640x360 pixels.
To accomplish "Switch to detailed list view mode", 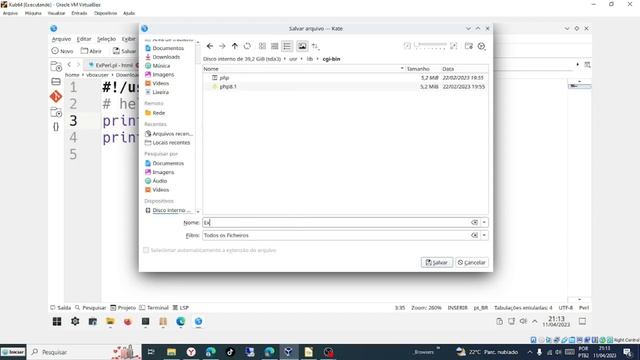I will click(287, 46).
